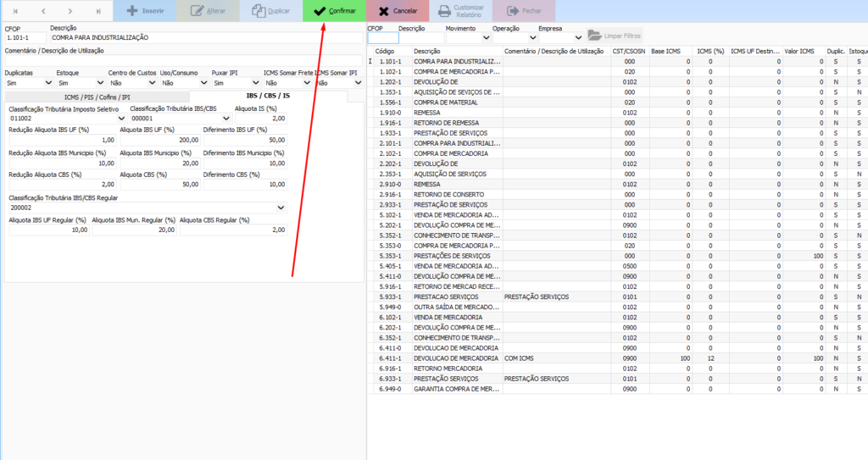Switch to the ICMS / PIS / Cofins / IPI tab
The width and height of the screenshot is (868, 460).
click(97, 97)
